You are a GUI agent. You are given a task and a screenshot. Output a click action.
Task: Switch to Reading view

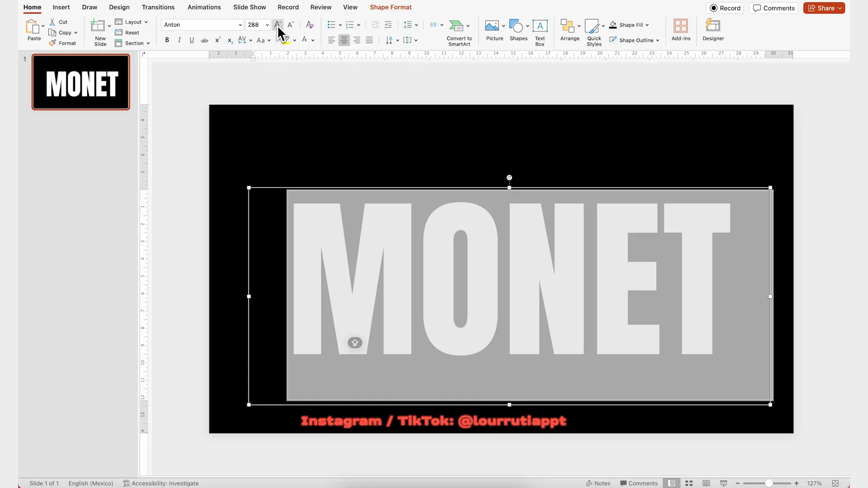[706, 483]
